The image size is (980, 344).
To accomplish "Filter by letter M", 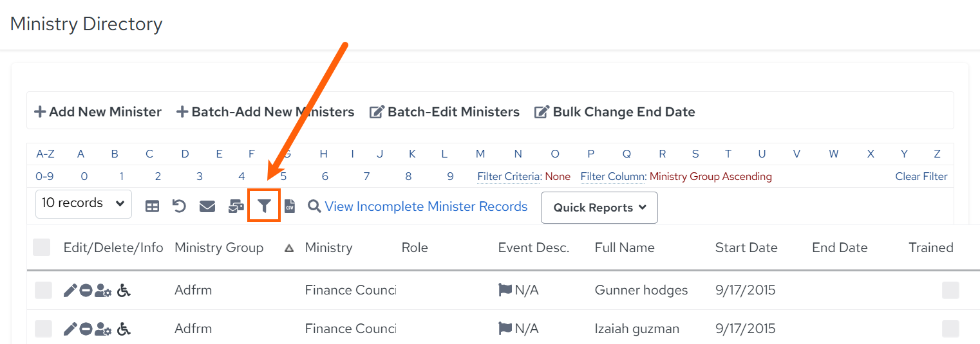I will pyautogui.click(x=480, y=154).
